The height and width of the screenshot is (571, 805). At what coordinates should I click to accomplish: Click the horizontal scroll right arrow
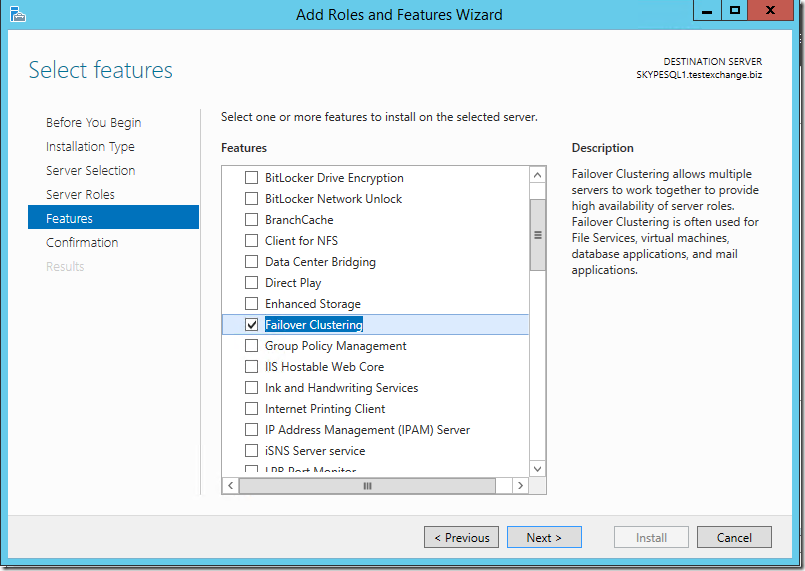[x=521, y=486]
